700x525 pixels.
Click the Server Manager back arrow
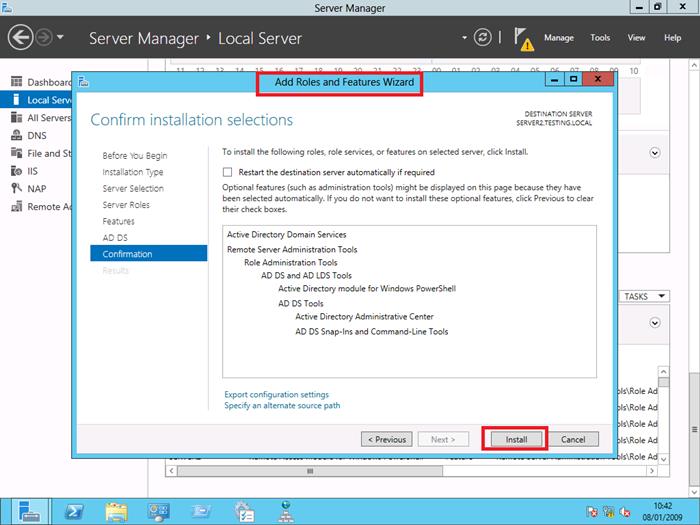click(21, 37)
